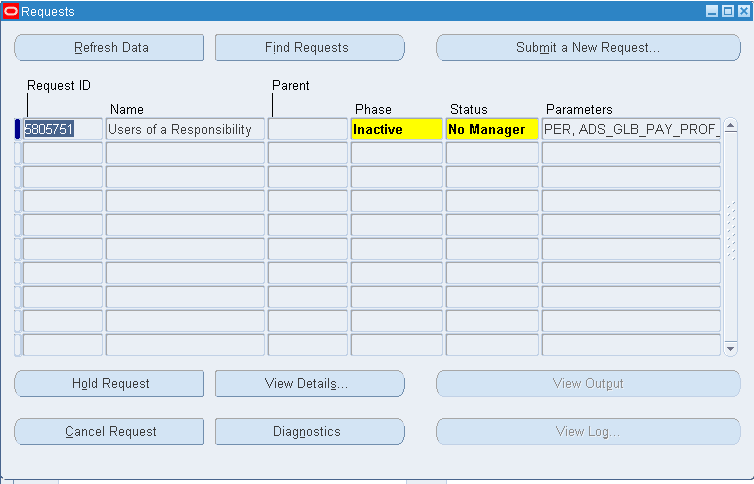The height and width of the screenshot is (484, 754).
Task: Put the selected request on hold
Action: click(x=109, y=383)
